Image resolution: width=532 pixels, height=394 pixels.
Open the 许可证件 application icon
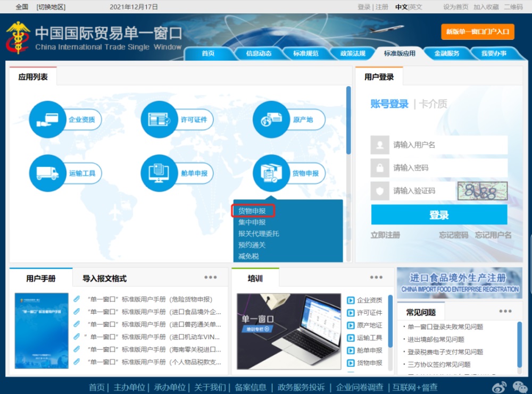click(x=159, y=119)
